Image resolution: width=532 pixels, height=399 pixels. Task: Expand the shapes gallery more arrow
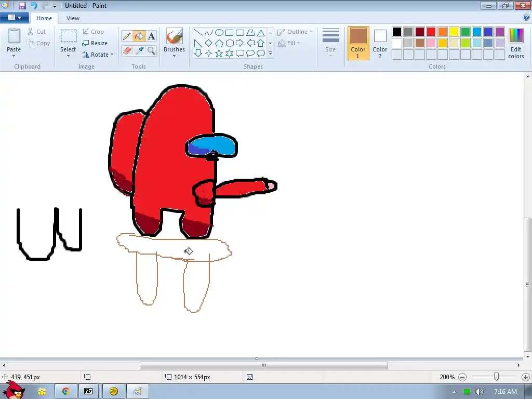(x=270, y=54)
